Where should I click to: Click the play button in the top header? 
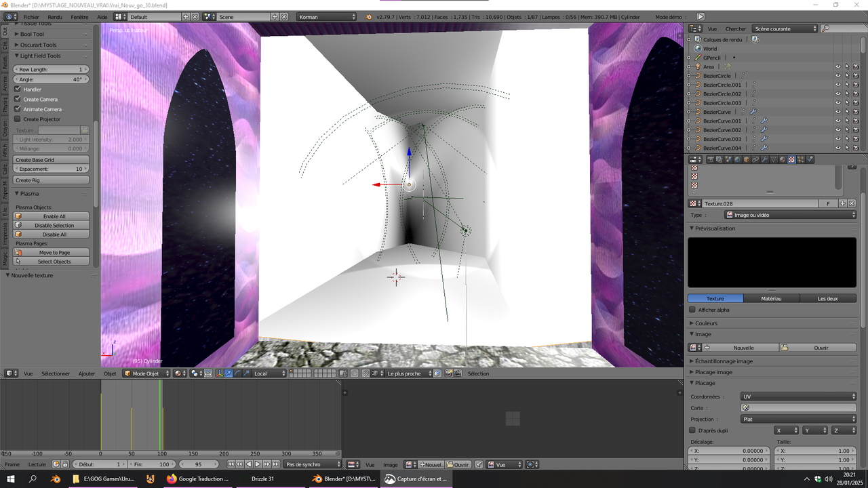701,16
